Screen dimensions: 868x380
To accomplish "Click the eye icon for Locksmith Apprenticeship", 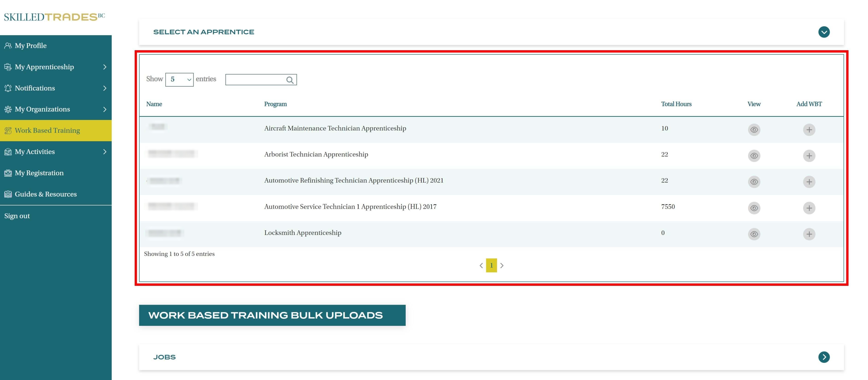I will pyautogui.click(x=754, y=234).
